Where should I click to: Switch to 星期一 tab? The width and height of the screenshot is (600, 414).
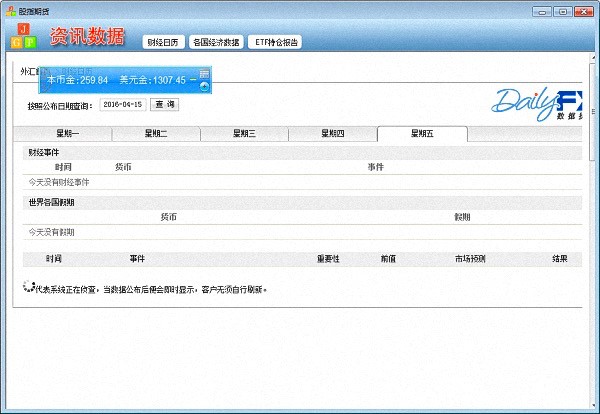pos(63,134)
